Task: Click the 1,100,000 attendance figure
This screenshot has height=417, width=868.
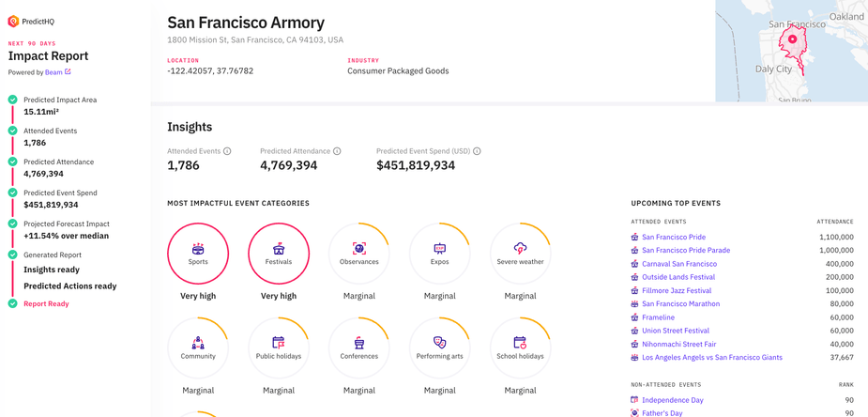Action: point(836,237)
